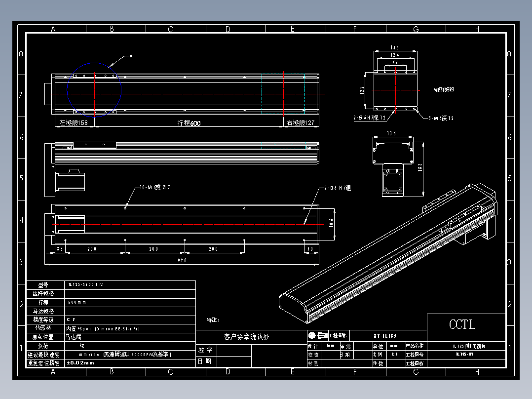
Task: Select the '2-Ø6H7通' through-hole note
Action: point(338,188)
